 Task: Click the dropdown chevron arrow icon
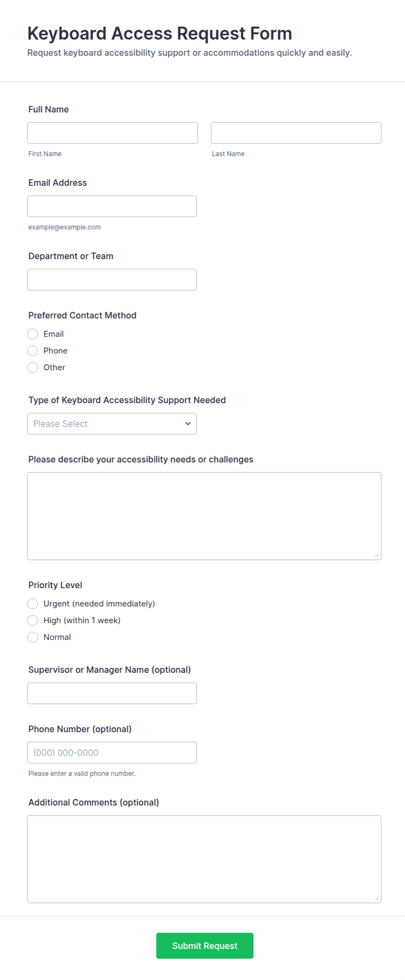pos(188,424)
